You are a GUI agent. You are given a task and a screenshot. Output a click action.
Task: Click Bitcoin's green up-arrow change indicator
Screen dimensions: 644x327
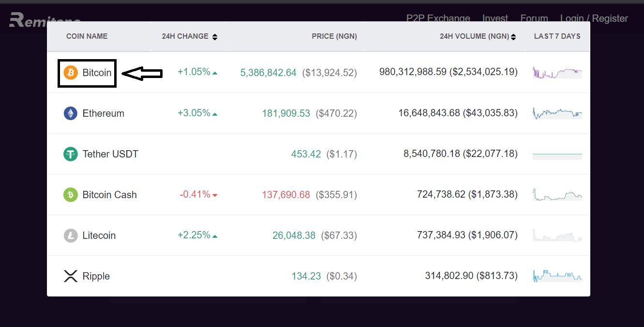pos(215,73)
